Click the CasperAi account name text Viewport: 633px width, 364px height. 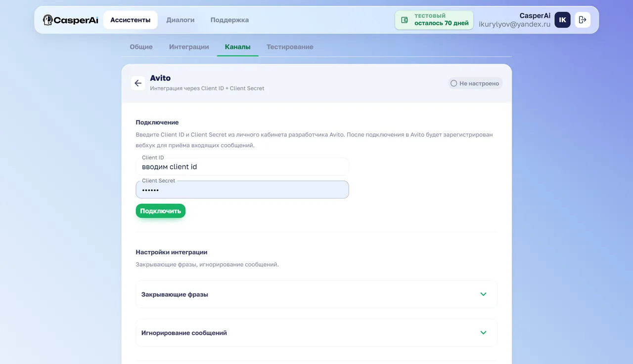pyautogui.click(x=535, y=15)
